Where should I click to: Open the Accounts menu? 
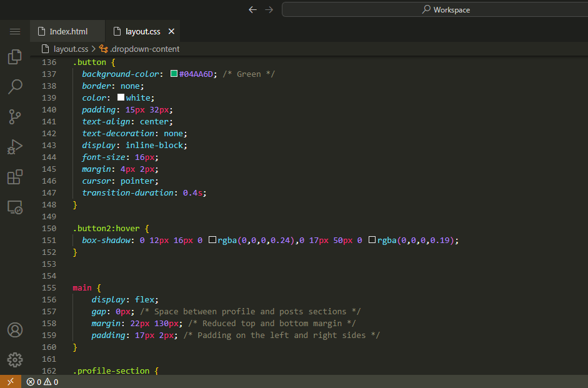click(15, 330)
